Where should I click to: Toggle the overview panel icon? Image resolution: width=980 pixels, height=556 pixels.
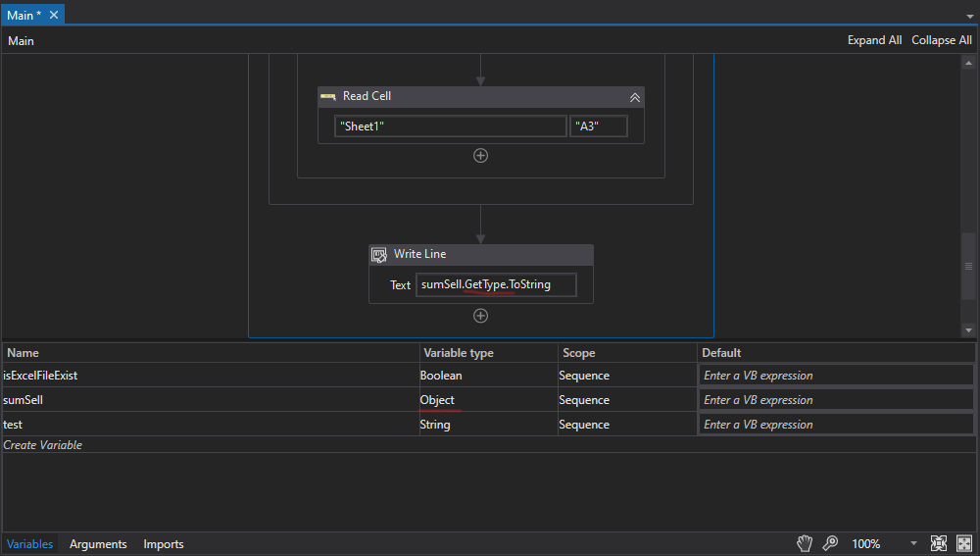coord(964,543)
